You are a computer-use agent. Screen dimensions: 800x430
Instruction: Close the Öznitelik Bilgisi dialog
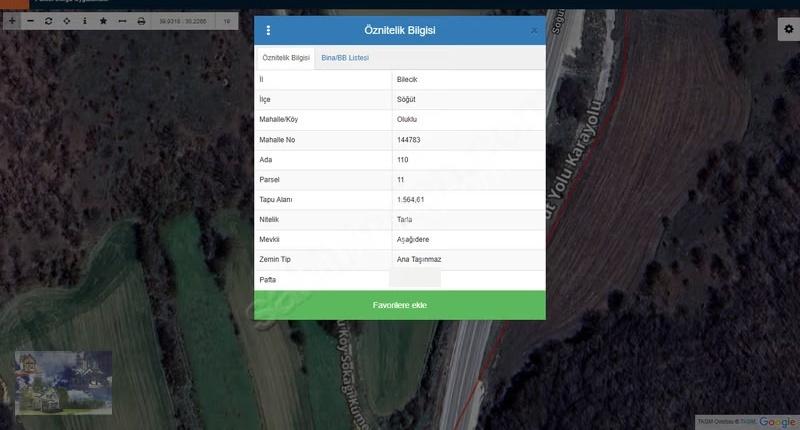(x=534, y=31)
